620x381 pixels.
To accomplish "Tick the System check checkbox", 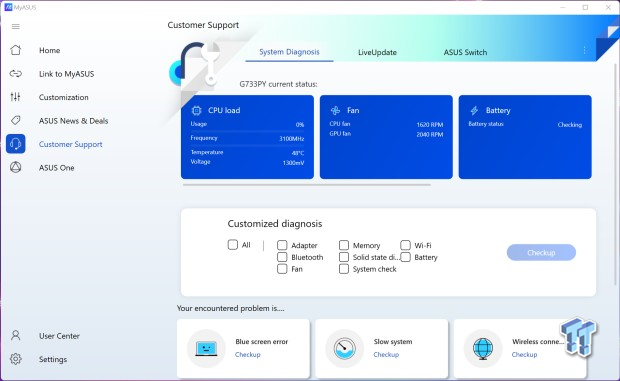I will (x=344, y=269).
